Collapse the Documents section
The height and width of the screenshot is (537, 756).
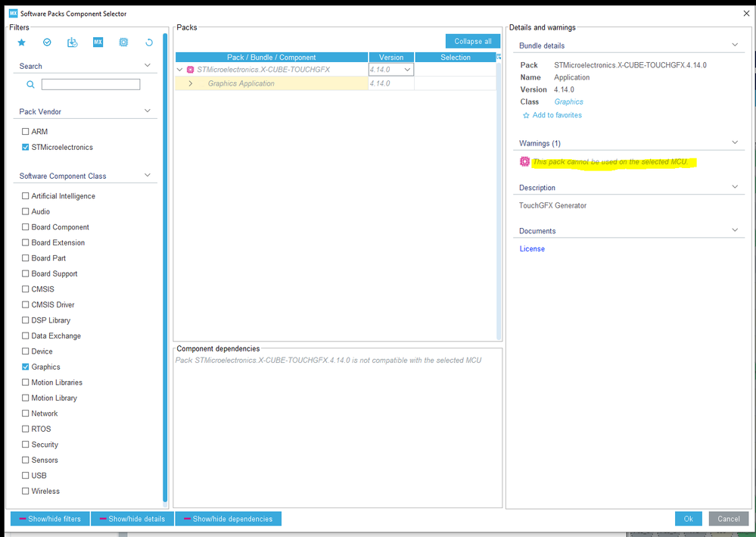(x=735, y=230)
